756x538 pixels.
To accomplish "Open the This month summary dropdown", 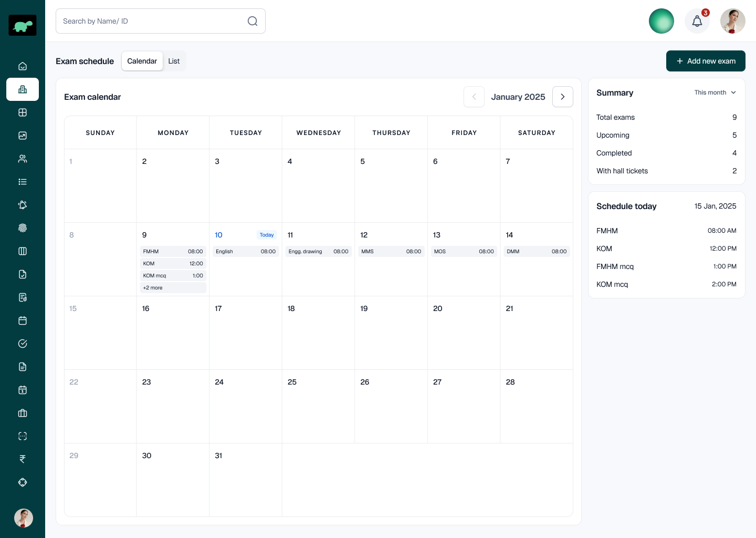I will [716, 92].
